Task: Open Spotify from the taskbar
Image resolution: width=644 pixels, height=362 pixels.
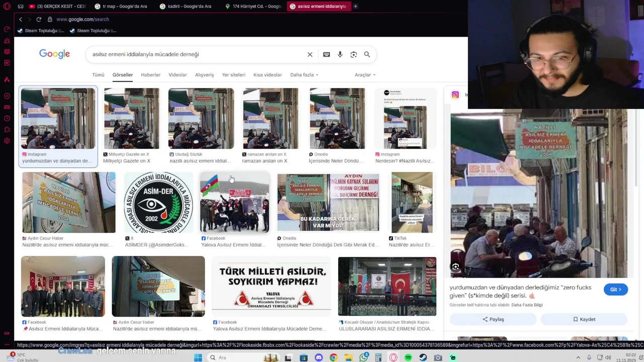Action: [x=408, y=357]
